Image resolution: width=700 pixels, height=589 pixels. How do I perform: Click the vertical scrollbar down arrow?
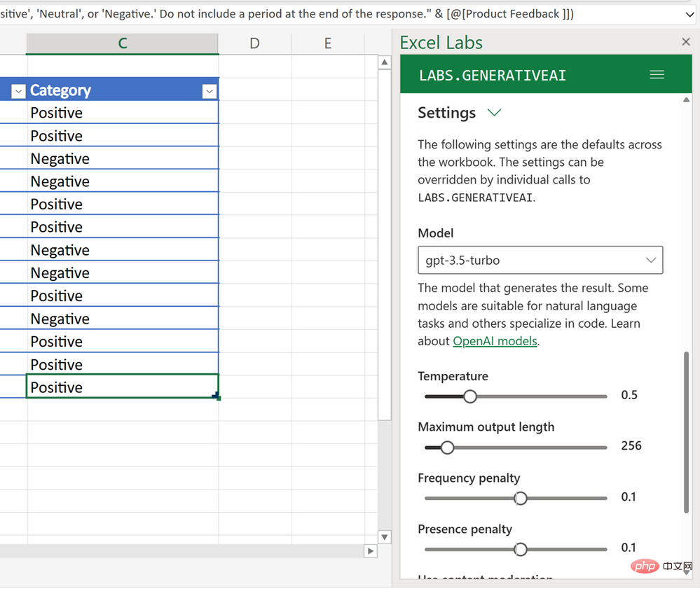coord(384,536)
